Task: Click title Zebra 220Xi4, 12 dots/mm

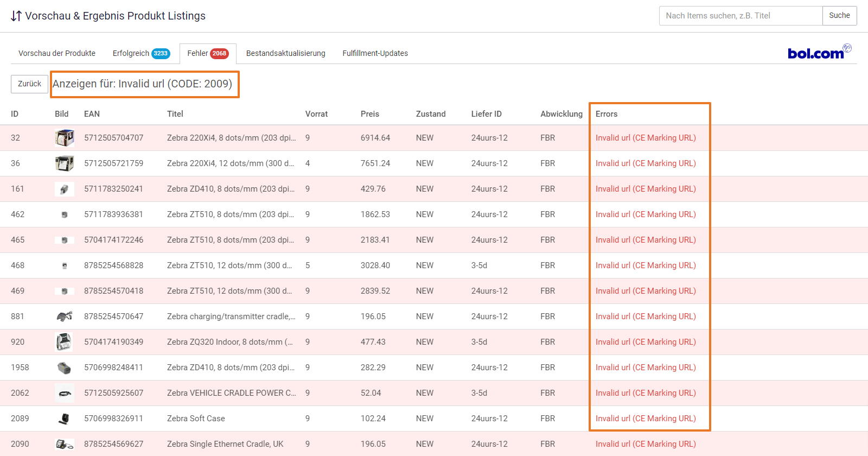Action: 231,163
